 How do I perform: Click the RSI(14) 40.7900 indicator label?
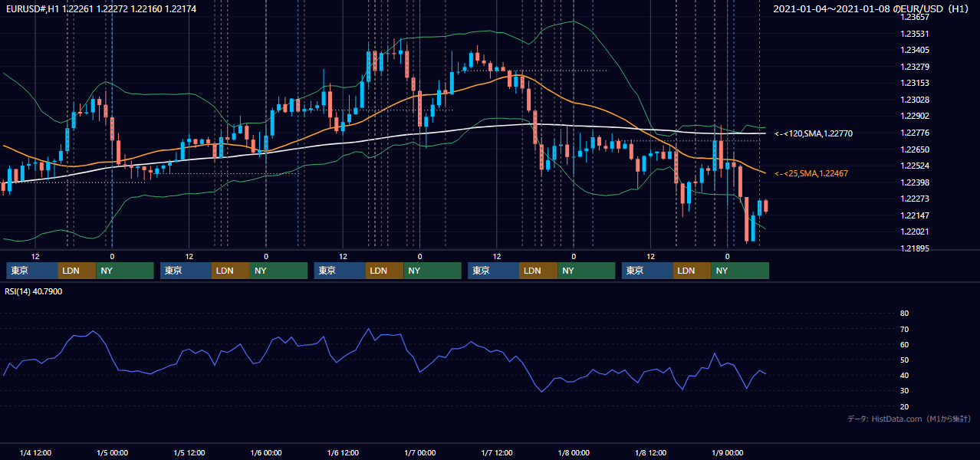point(34,291)
